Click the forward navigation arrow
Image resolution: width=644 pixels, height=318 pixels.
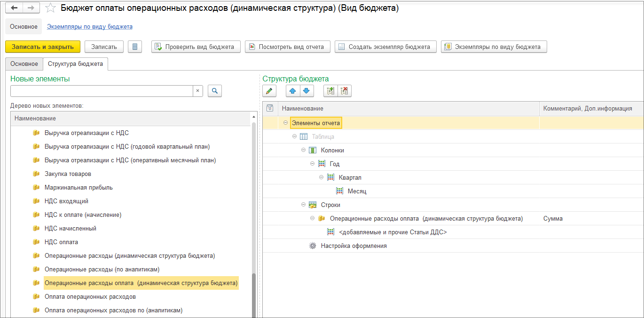pyautogui.click(x=31, y=8)
